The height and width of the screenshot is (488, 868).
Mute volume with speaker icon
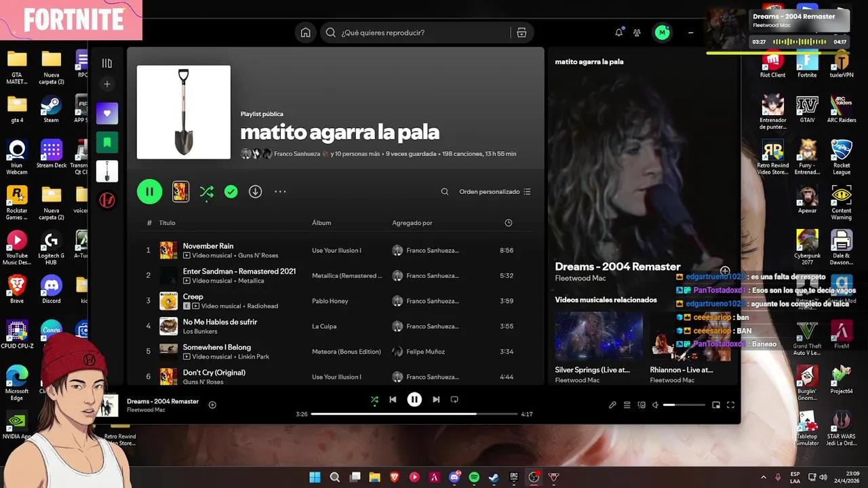[655, 405]
